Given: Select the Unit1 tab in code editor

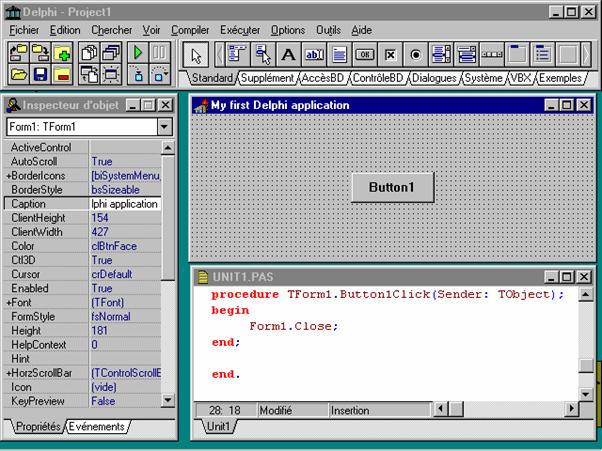Looking at the screenshot, I should [x=218, y=426].
